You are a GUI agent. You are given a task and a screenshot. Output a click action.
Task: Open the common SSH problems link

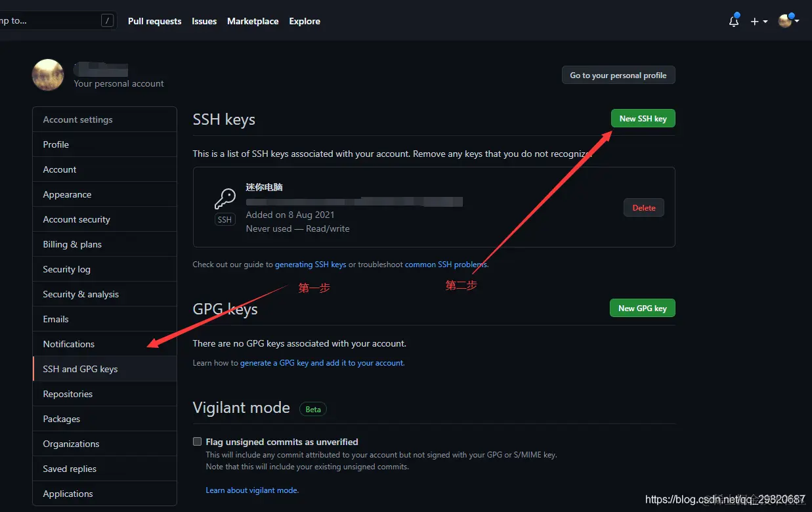[446, 265]
